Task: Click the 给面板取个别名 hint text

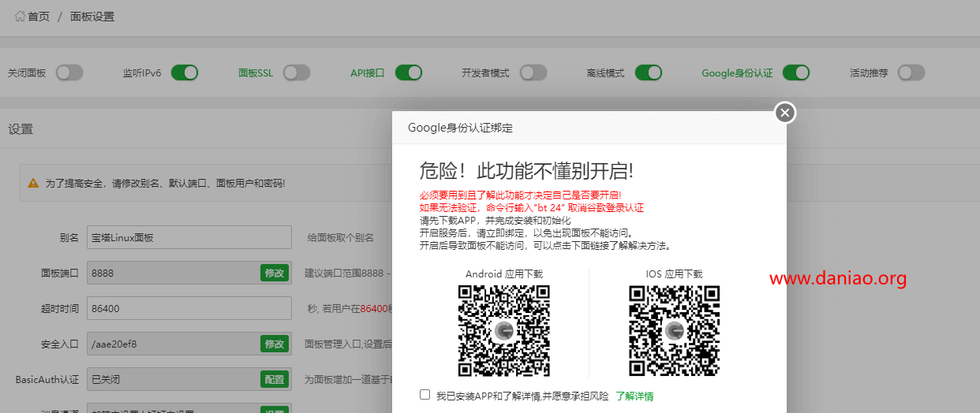Action: pyautogui.click(x=340, y=238)
